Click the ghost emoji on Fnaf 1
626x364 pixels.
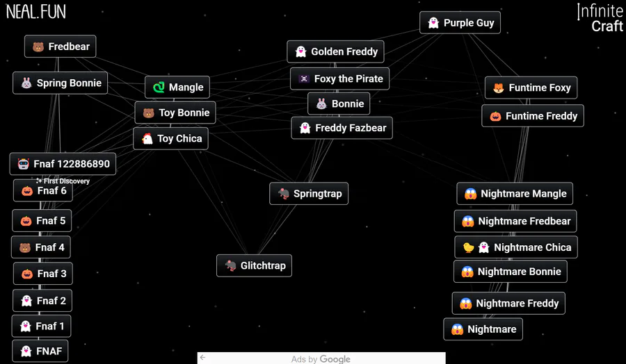26,326
